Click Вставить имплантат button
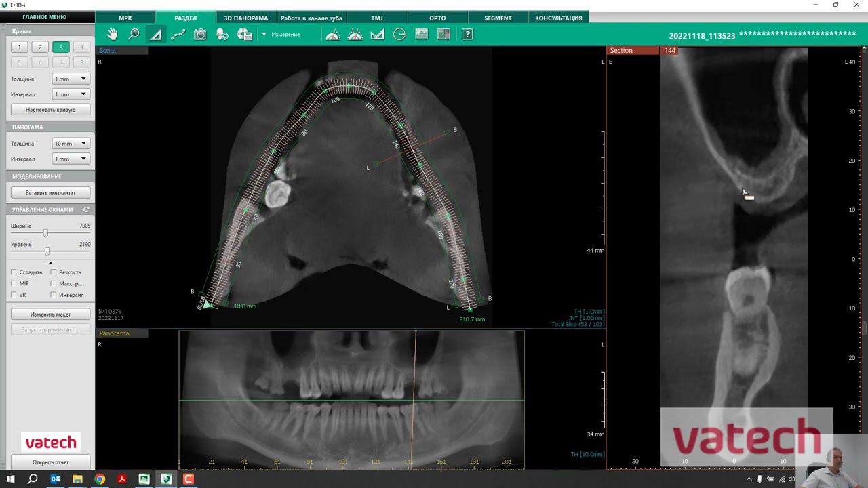The width and height of the screenshot is (868, 488). pos(51,193)
